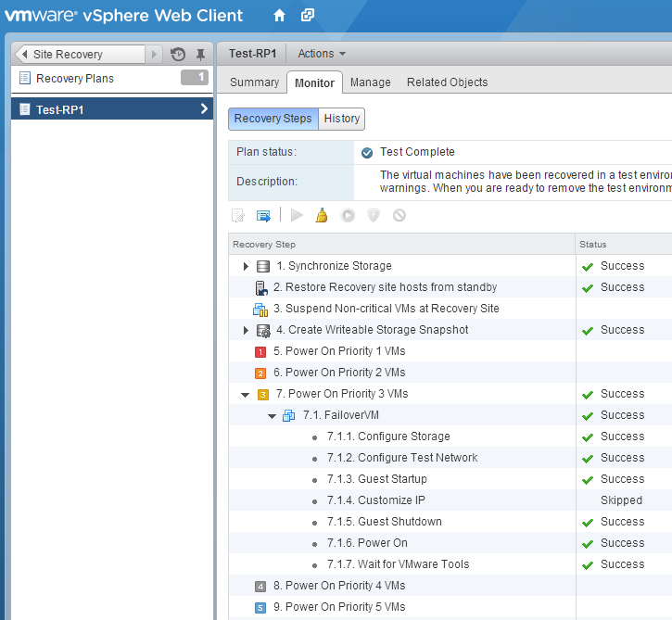
Task: Click the Run recovery plan shield icon
Action: click(x=374, y=215)
